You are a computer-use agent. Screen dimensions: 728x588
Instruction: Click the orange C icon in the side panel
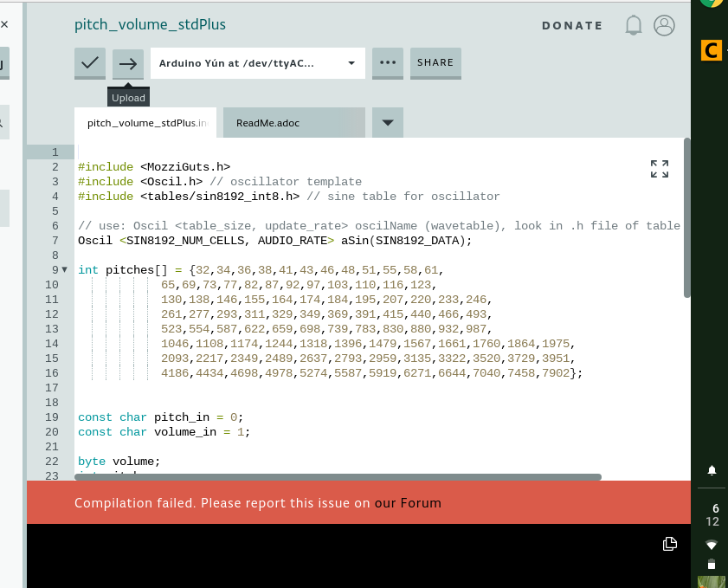tap(712, 51)
